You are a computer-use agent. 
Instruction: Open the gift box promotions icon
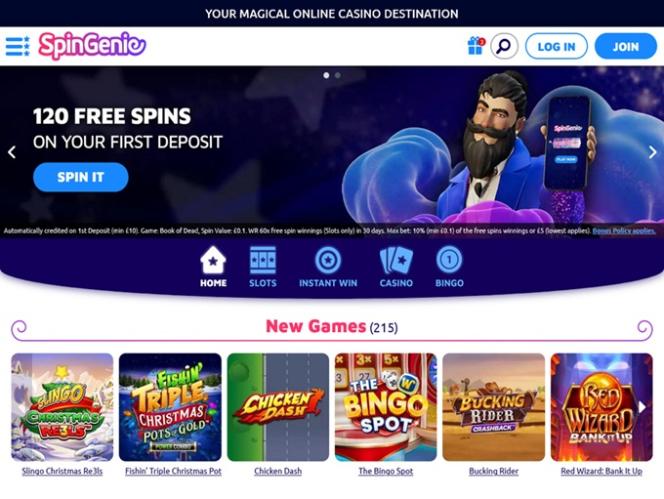coord(476,46)
